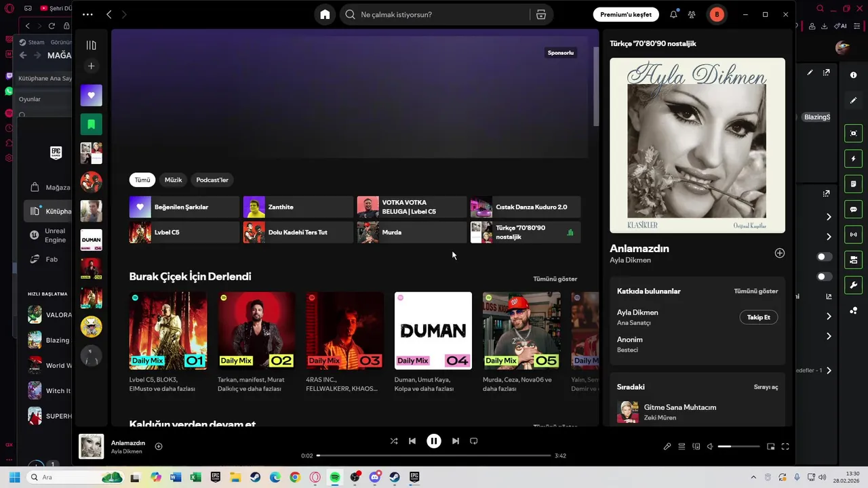Screen dimensions: 868x488
Task: Skip to next track
Action: [455, 441]
